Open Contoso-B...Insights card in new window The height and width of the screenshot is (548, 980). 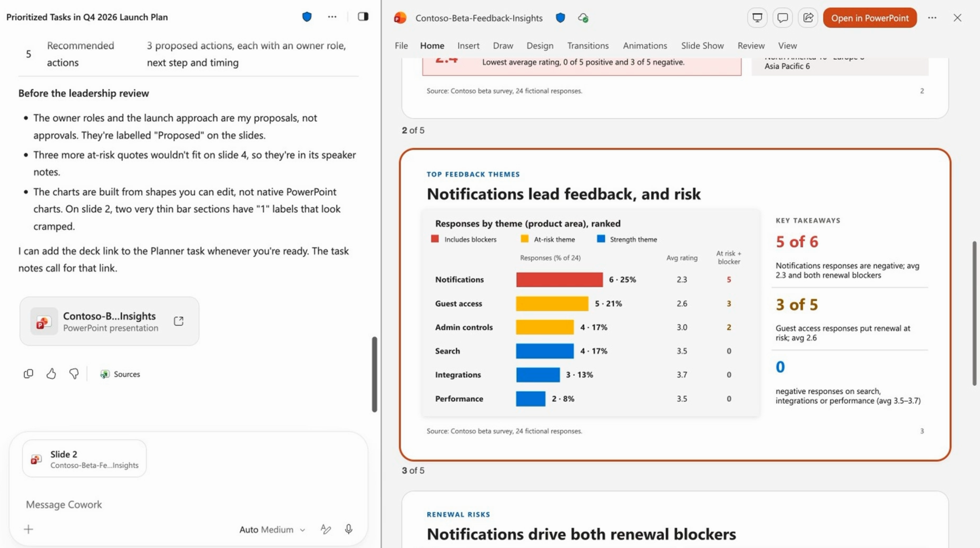[179, 321]
